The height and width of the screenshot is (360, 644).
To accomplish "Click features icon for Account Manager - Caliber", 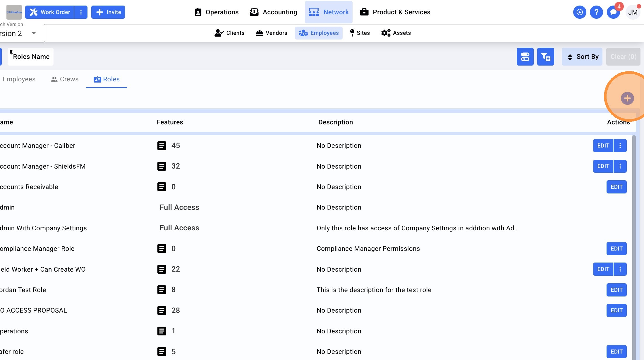I will 162,145.
